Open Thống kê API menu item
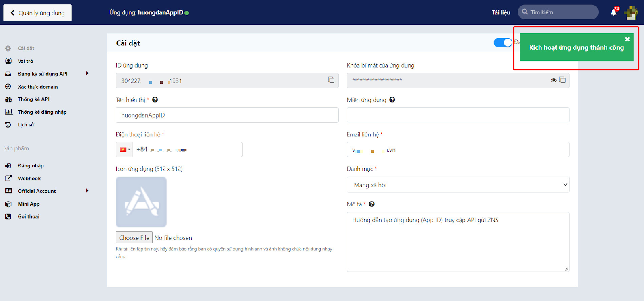This screenshot has width=644, height=301. [x=33, y=99]
